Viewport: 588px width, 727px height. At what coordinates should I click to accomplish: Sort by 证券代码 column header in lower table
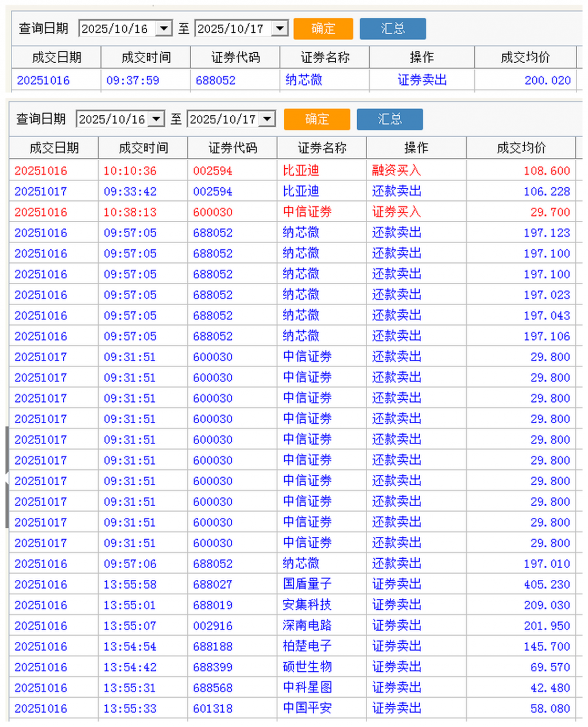[x=233, y=148]
